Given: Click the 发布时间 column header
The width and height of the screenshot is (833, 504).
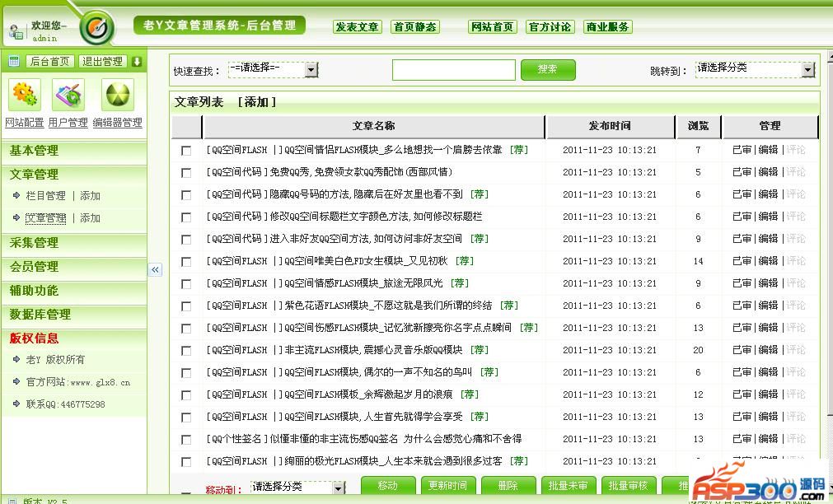Looking at the screenshot, I should tap(610, 126).
